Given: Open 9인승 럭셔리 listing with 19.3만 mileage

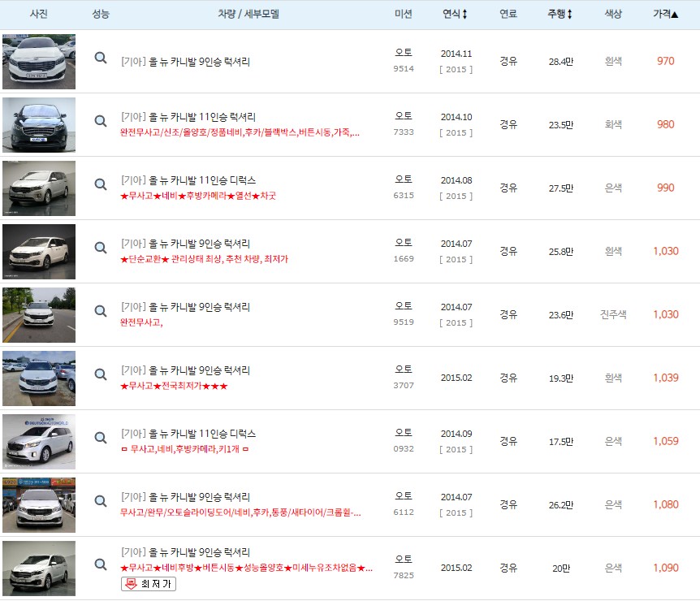Looking at the screenshot, I should point(185,370).
